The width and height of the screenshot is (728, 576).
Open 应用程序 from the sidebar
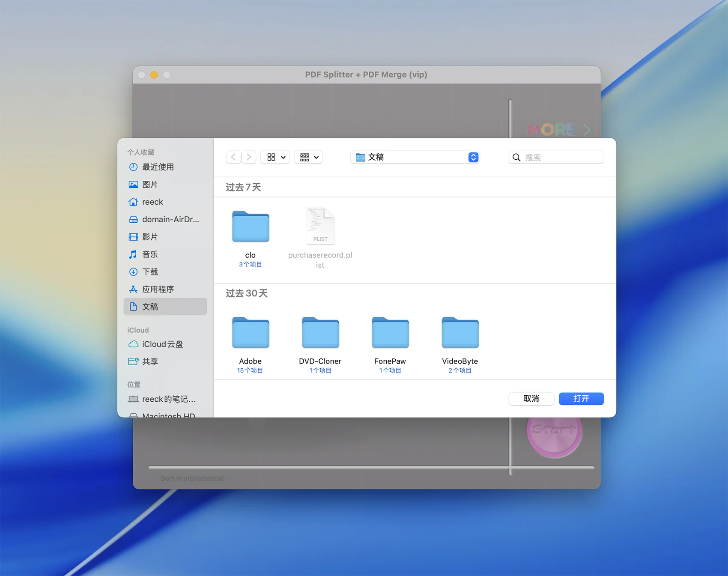pos(158,289)
